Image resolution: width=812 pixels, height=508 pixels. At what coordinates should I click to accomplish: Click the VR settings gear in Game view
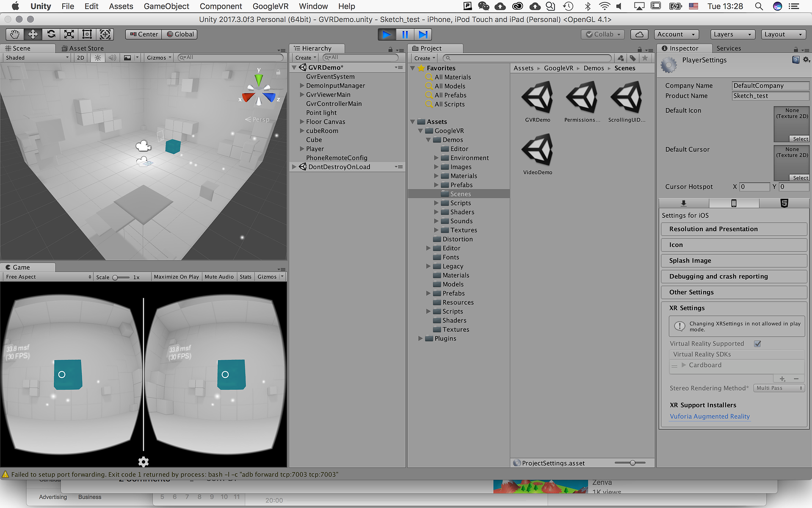144,461
